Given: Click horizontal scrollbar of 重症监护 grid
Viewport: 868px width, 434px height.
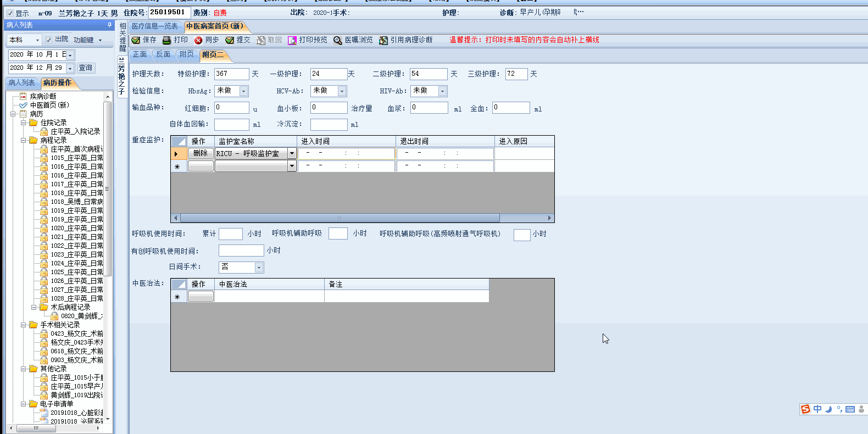Looking at the screenshot, I should click(340, 218).
